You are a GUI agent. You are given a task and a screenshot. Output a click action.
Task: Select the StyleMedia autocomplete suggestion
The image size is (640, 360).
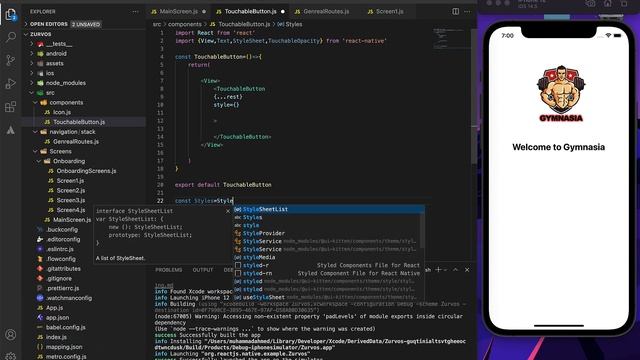click(328, 258)
